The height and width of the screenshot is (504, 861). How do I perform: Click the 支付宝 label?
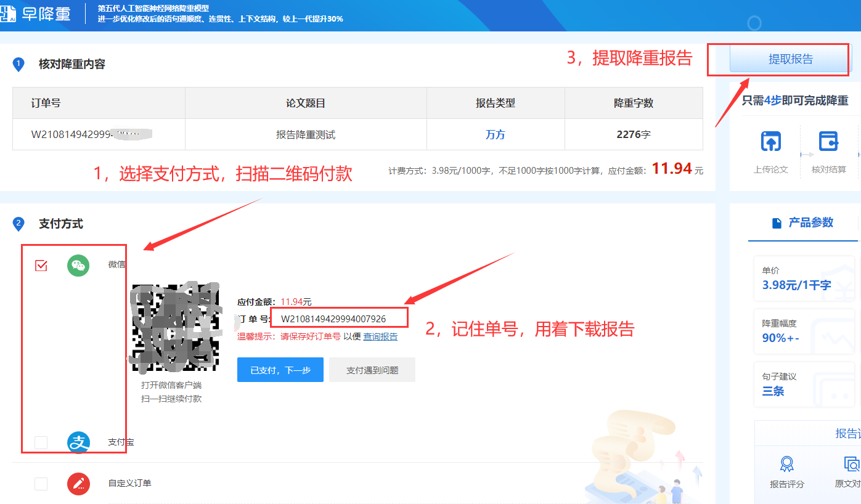[121, 442]
